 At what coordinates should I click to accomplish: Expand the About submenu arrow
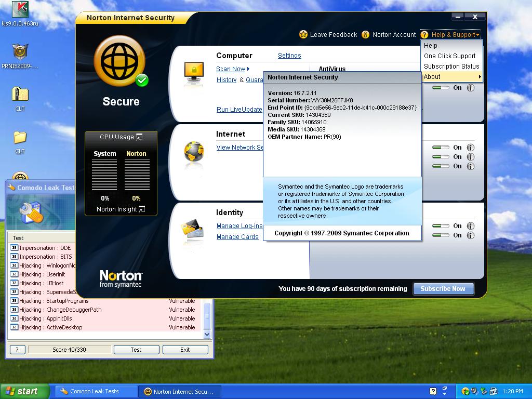click(480, 77)
